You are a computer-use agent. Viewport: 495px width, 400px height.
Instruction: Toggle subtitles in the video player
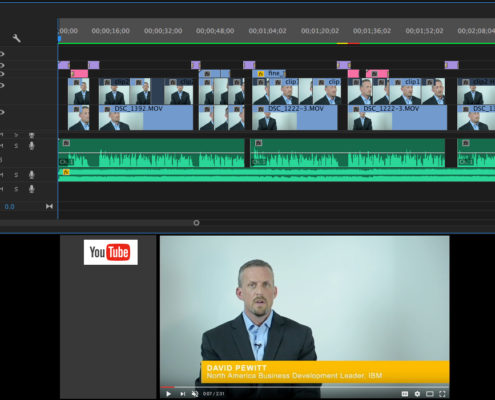click(405, 394)
